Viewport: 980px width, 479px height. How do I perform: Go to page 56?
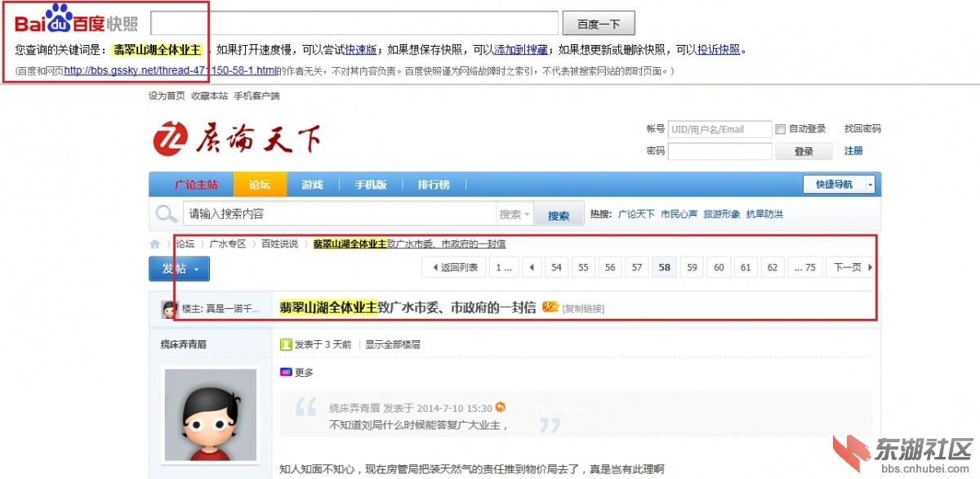click(610, 267)
